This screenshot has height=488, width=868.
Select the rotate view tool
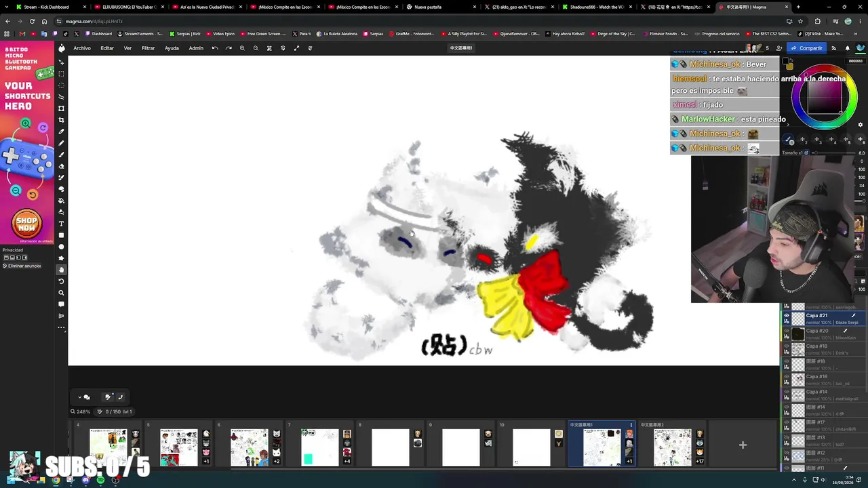[x=61, y=281]
